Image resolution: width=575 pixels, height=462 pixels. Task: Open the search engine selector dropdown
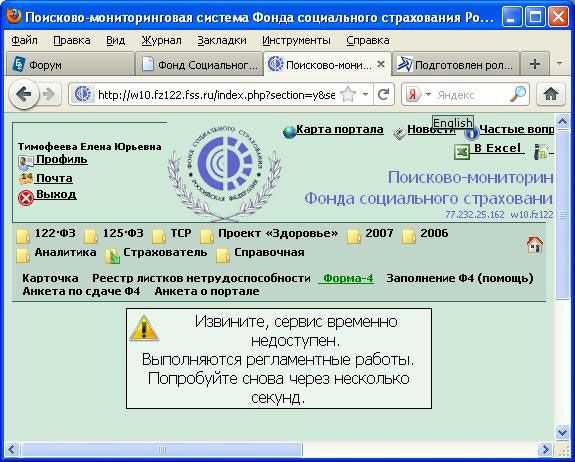(x=428, y=95)
